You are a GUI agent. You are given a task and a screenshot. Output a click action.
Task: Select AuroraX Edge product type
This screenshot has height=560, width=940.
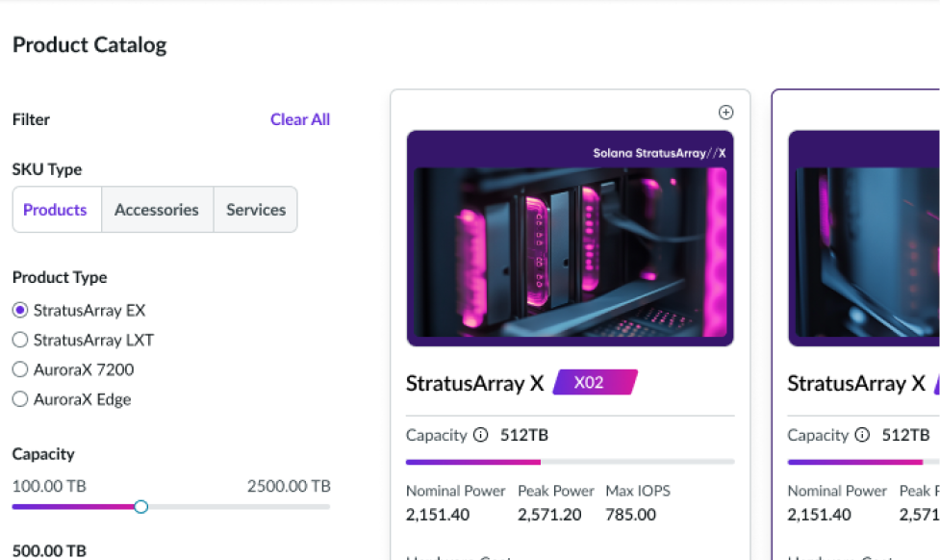pyautogui.click(x=20, y=399)
